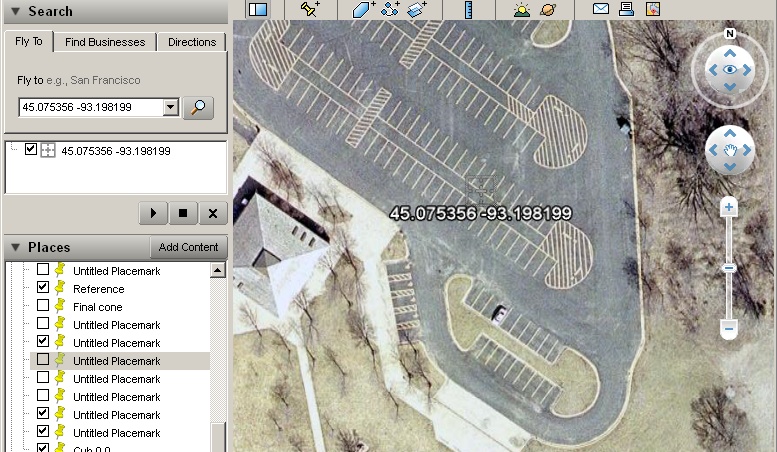The image size is (777, 452).
Task: Select the Add Path tool
Action: coord(390,9)
